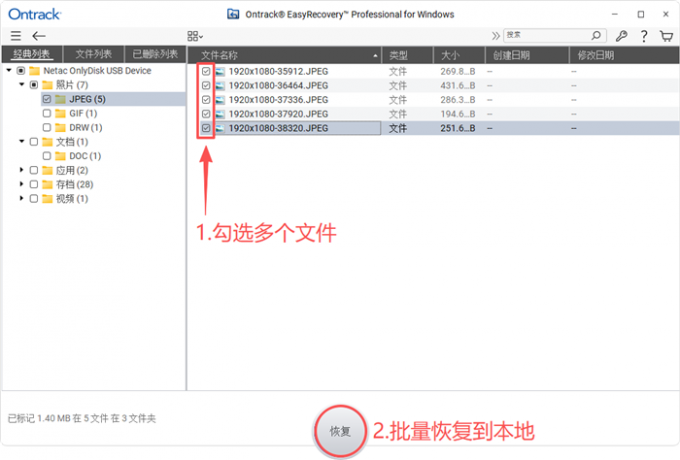Image resolution: width=680 pixels, height=460 pixels.
Task: Collapse the Netac OnlyDisk USB Device node
Action: (9, 70)
